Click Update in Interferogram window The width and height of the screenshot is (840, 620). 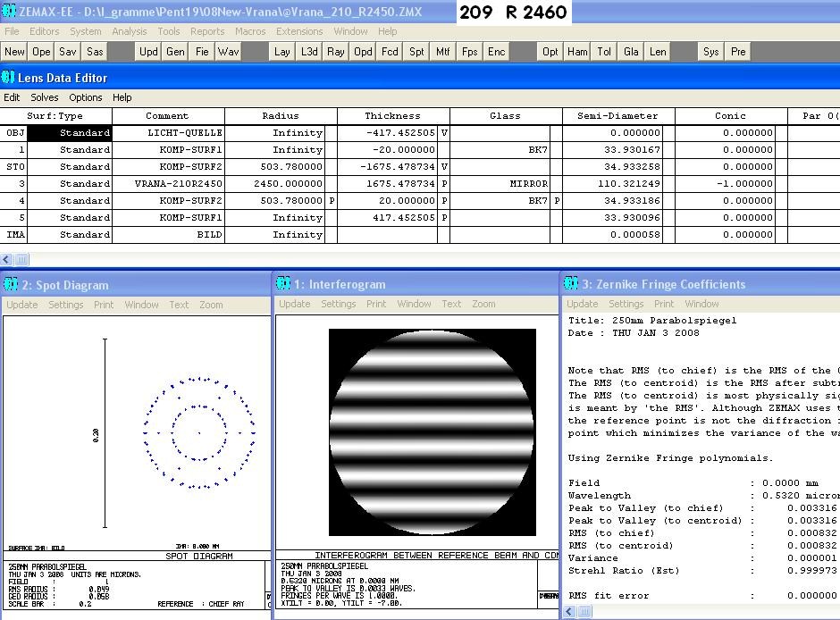(295, 304)
